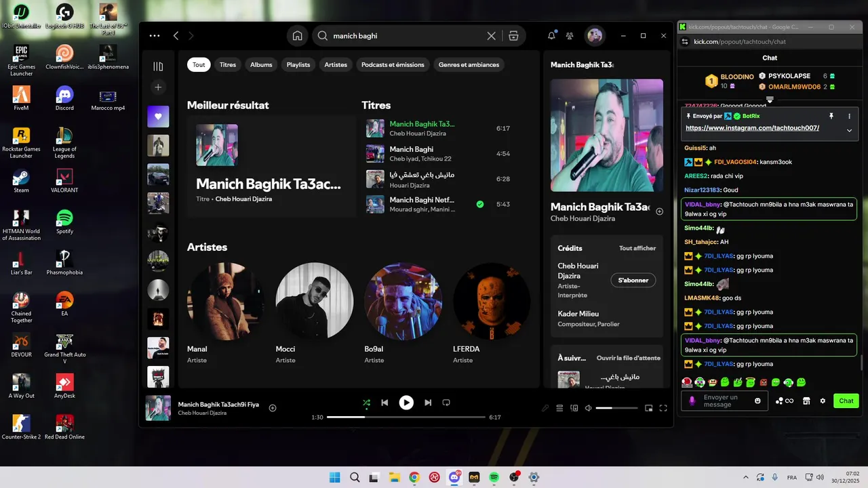Toggle the queue view icon
The image size is (868, 488).
(559, 408)
